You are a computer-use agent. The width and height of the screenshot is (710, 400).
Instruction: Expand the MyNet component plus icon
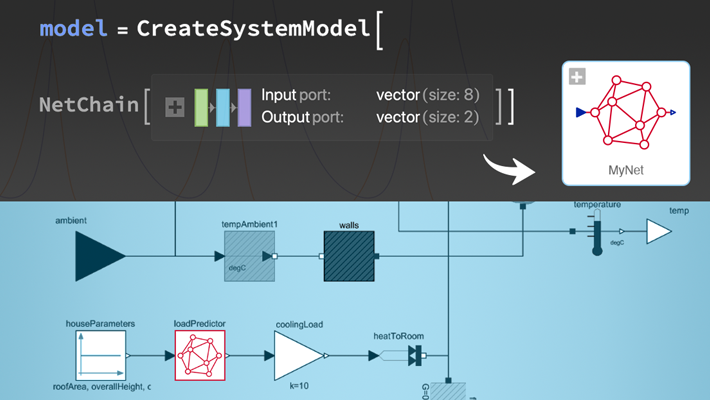[577, 77]
